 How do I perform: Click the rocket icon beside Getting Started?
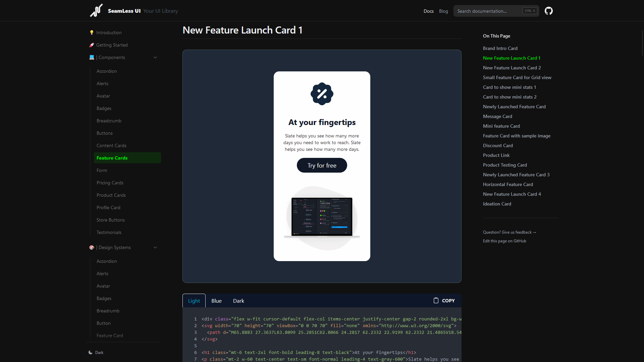[x=92, y=45]
